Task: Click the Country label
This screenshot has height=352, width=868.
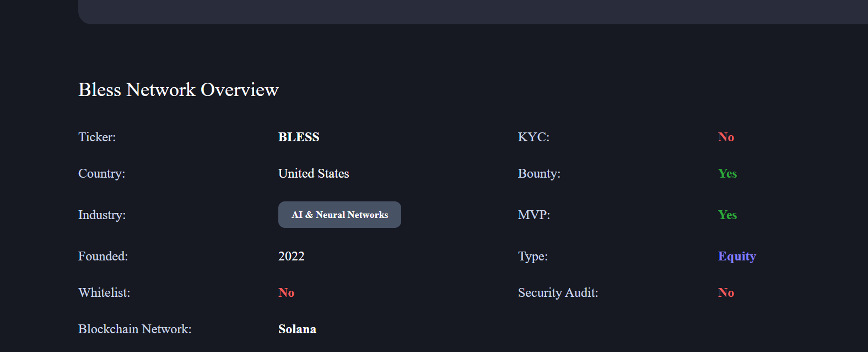Action: tap(101, 173)
